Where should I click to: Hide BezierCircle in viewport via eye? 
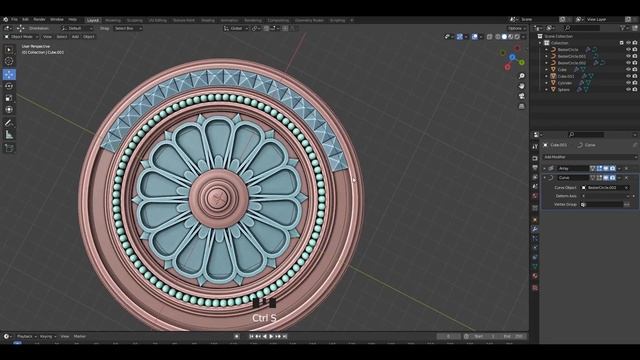629,49
